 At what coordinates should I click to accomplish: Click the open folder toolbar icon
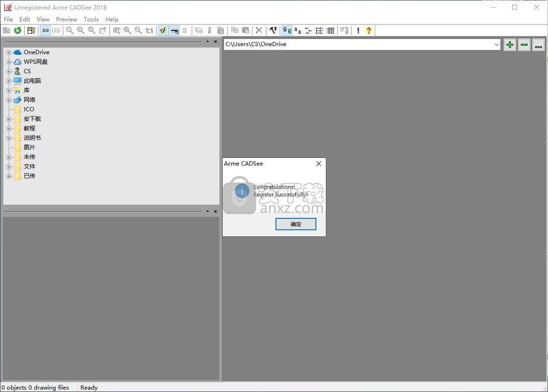(x=7, y=31)
